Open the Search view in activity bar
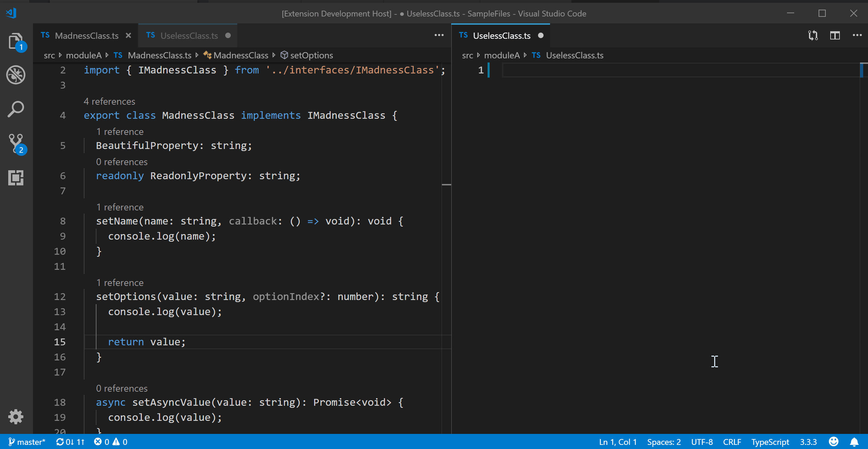Screen dimensions: 868x449 16,109
